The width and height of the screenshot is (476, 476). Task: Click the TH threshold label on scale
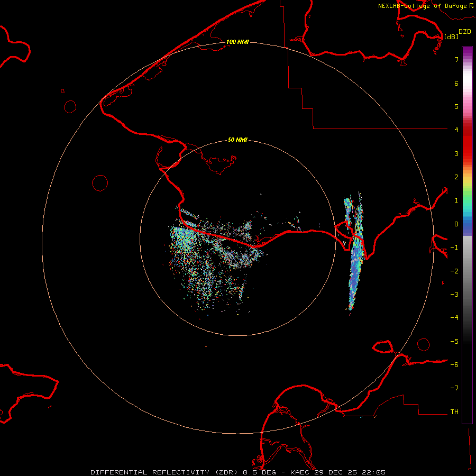(x=454, y=412)
